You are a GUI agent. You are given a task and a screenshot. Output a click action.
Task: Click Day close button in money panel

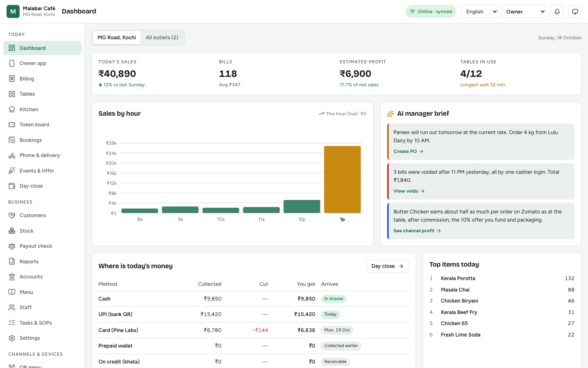pos(388,266)
